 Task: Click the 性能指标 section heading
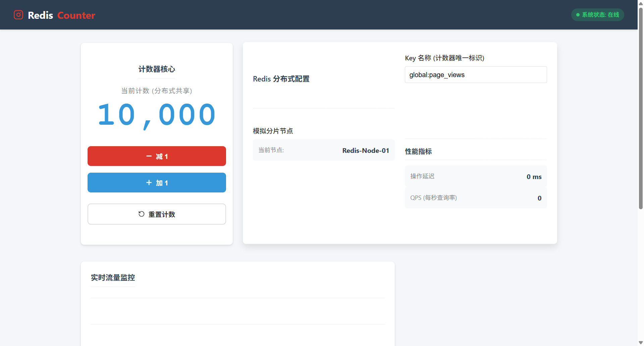click(418, 152)
